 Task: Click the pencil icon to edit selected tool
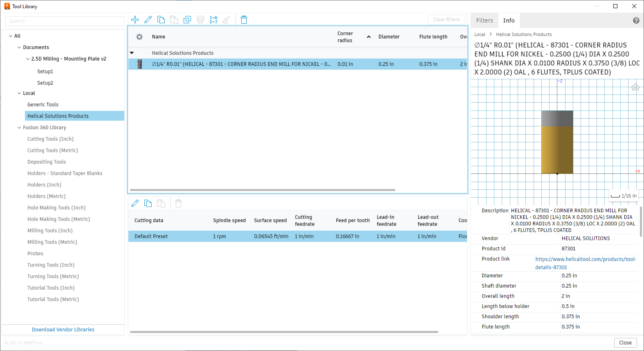[x=148, y=20]
